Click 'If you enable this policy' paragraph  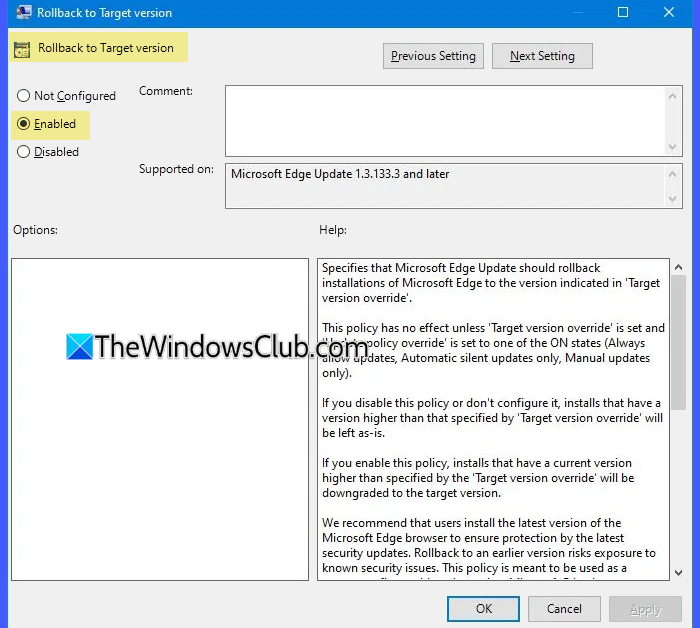tap(478, 478)
